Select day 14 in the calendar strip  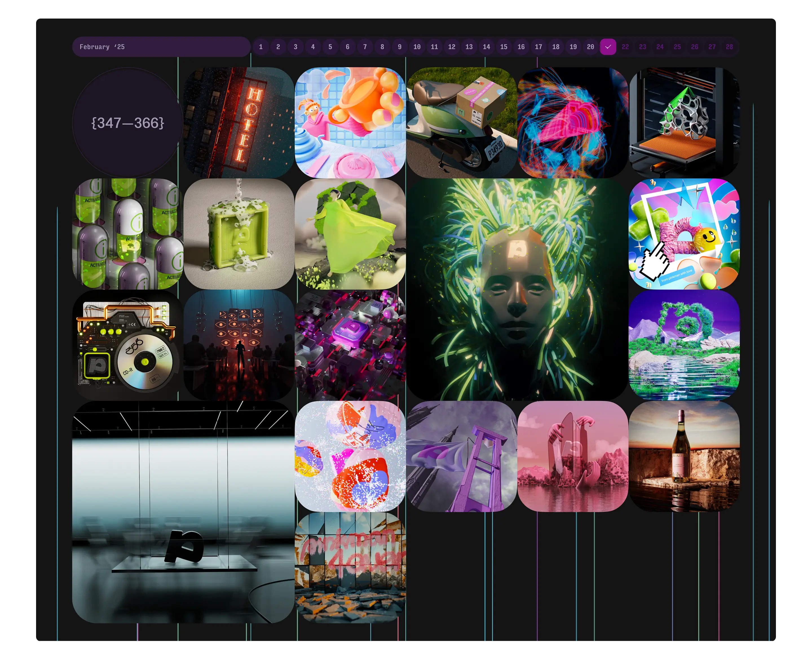click(486, 47)
